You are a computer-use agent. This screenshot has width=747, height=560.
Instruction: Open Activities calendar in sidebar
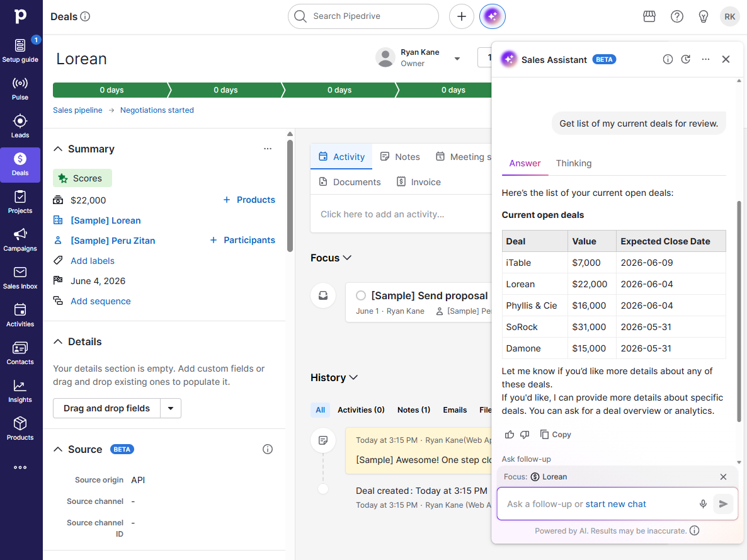tap(20, 315)
